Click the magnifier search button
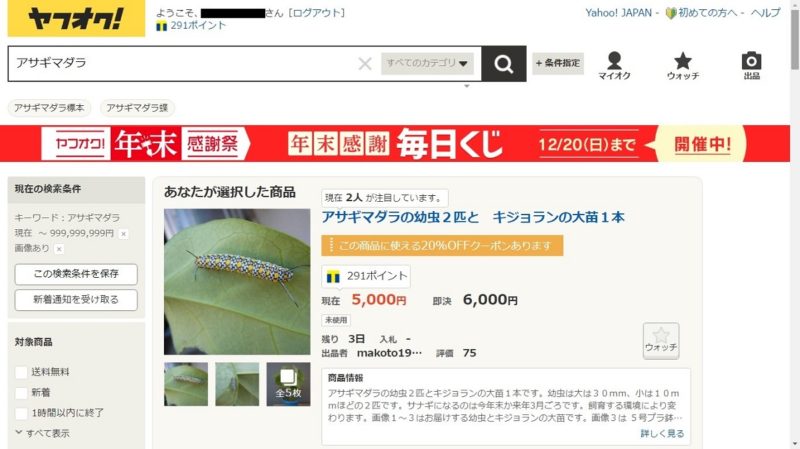This screenshot has height=449, width=800. coord(504,64)
